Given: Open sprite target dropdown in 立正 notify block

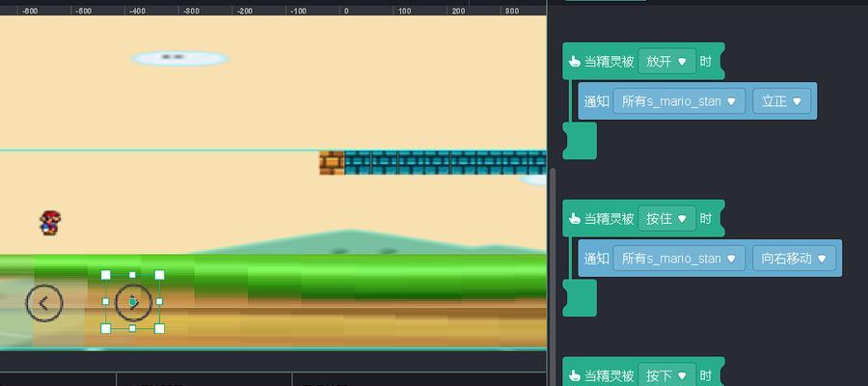Looking at the screenshot, I should (x=679, y=101).
